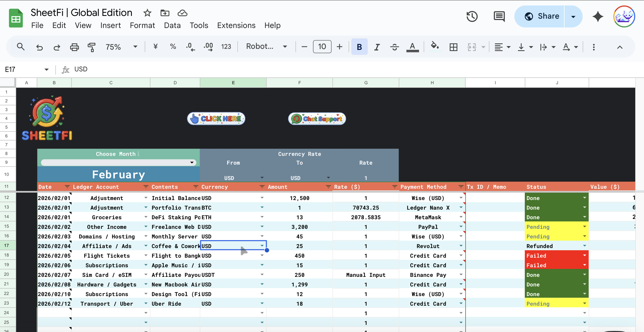Click the fill color bucket icon
Screen dimensions: 644x332
[435, 46]
